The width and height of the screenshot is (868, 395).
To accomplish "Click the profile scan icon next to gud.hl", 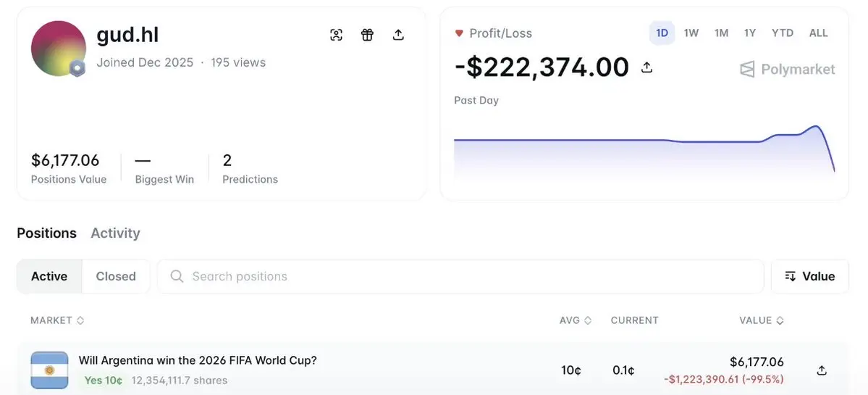I will click(x=336, y=35).
